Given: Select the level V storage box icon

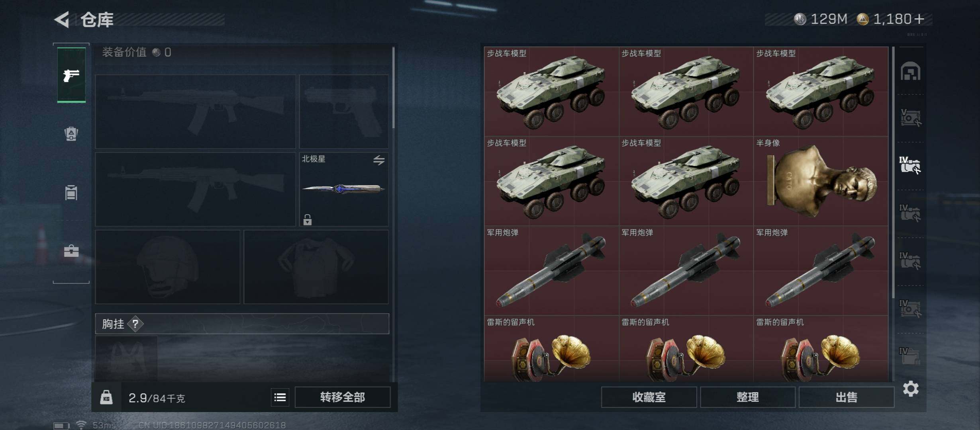Looking at the screenshot, I should (x=910, y=117).
